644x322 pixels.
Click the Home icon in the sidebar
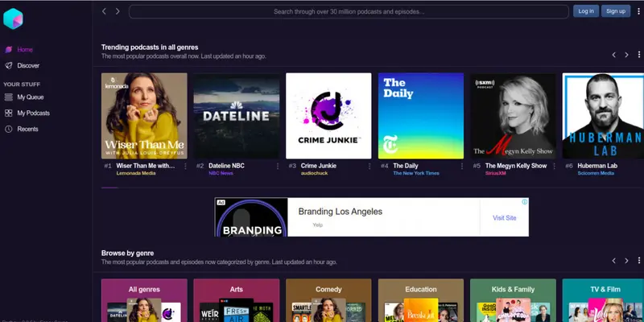9,50
